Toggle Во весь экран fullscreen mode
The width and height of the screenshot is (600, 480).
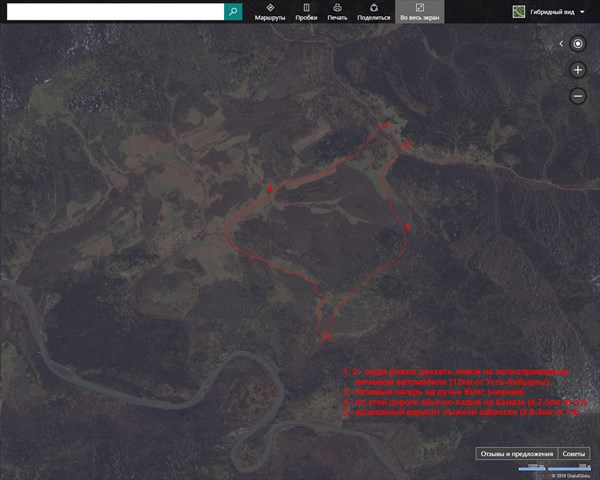[420, 12]
